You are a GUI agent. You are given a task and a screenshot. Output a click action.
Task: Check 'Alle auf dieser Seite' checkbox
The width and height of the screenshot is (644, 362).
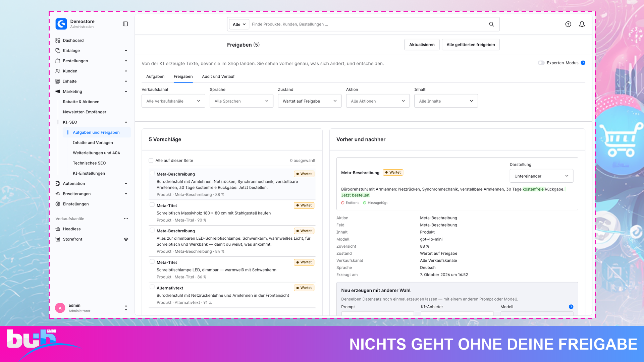pyautogui.click(x=151, y=161)
